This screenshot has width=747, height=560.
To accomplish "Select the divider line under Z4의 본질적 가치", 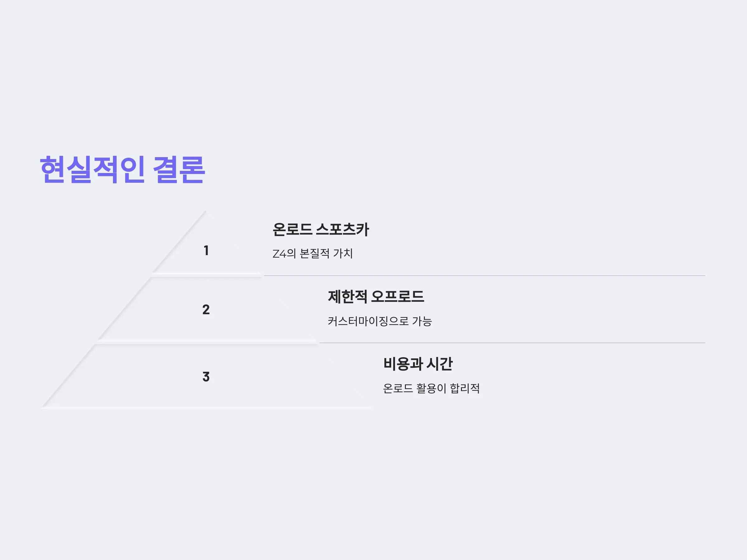I will coord(484,275).
